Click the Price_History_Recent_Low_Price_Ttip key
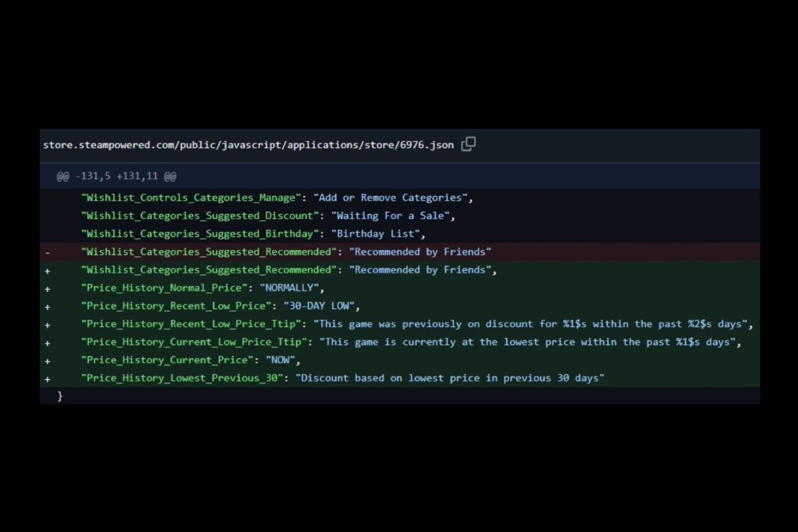 [192, 324]
